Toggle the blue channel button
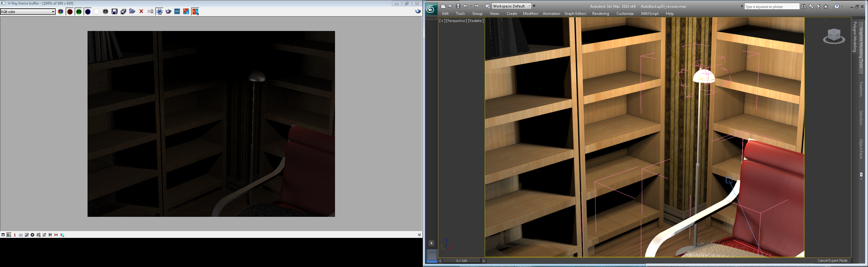 pyautogui.click(x=88, y=12)
